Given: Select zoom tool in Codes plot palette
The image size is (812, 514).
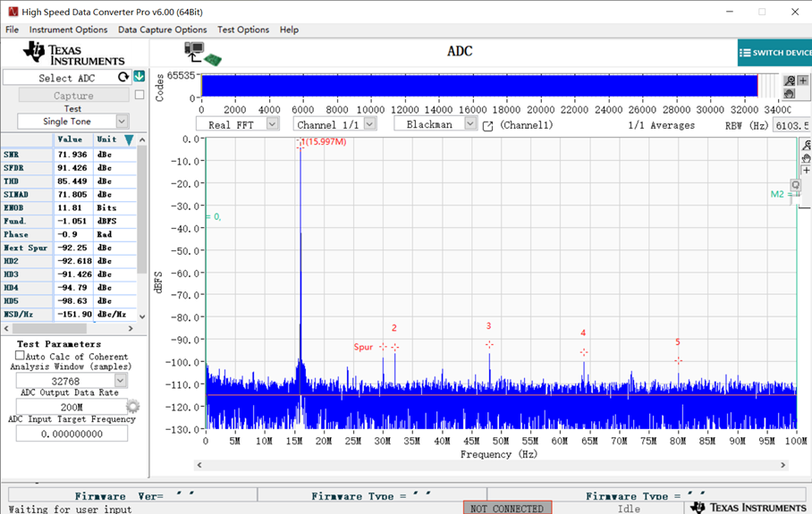Looking at the screenshot, I should pos(790,80).
